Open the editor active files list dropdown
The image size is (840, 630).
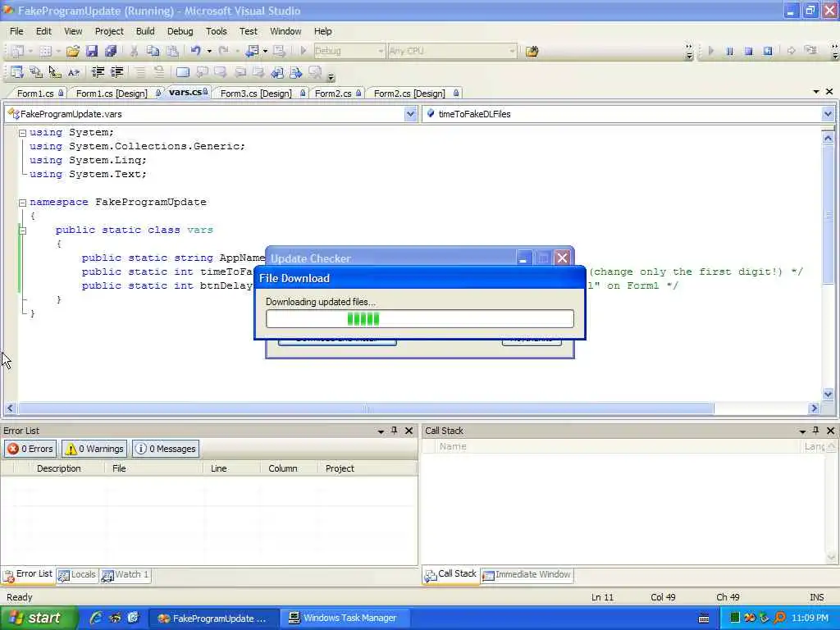(x=816, y=92)
